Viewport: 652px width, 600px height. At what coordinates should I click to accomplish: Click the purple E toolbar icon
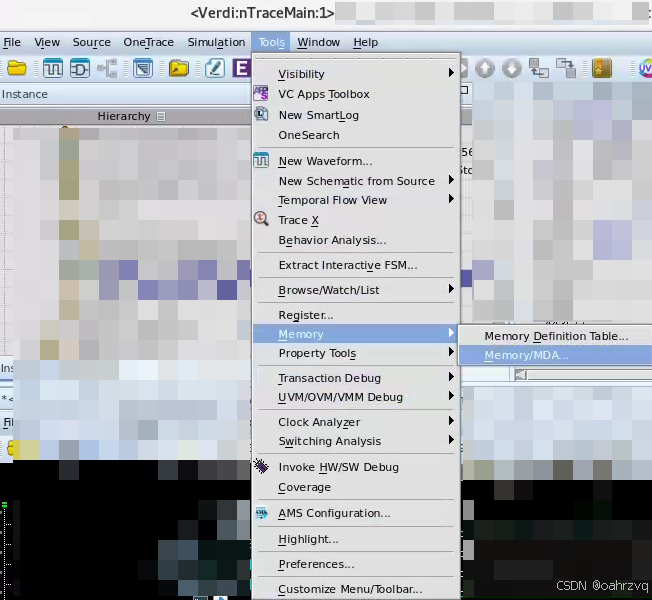click(x=242, y=68)
